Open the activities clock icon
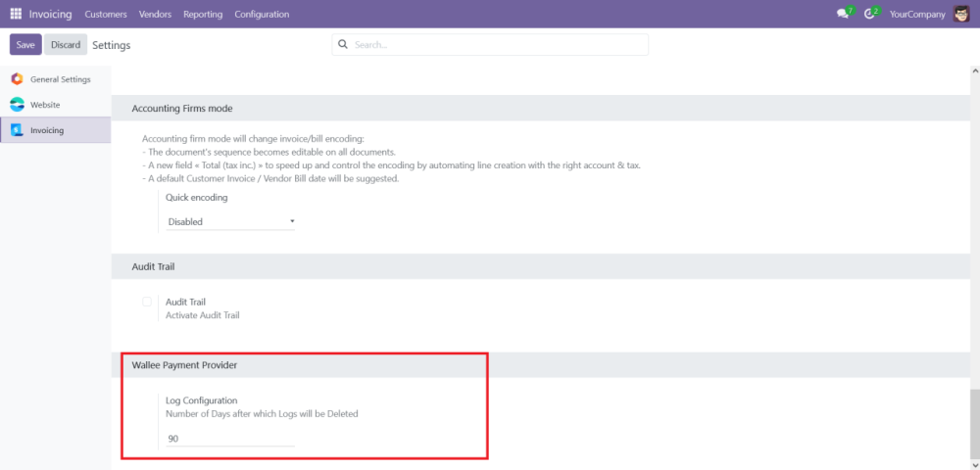Image resolution: width=980 pixels, height=470 pixels. 869,14
